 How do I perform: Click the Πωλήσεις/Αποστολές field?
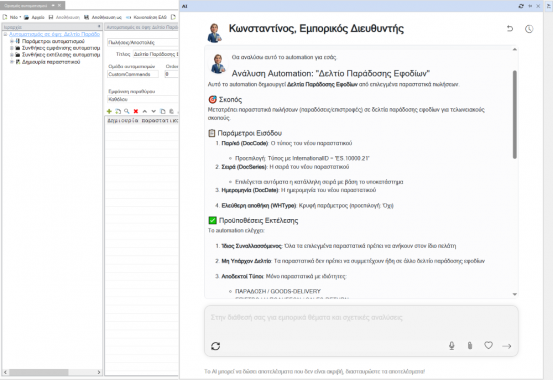[x=143, y=42]
